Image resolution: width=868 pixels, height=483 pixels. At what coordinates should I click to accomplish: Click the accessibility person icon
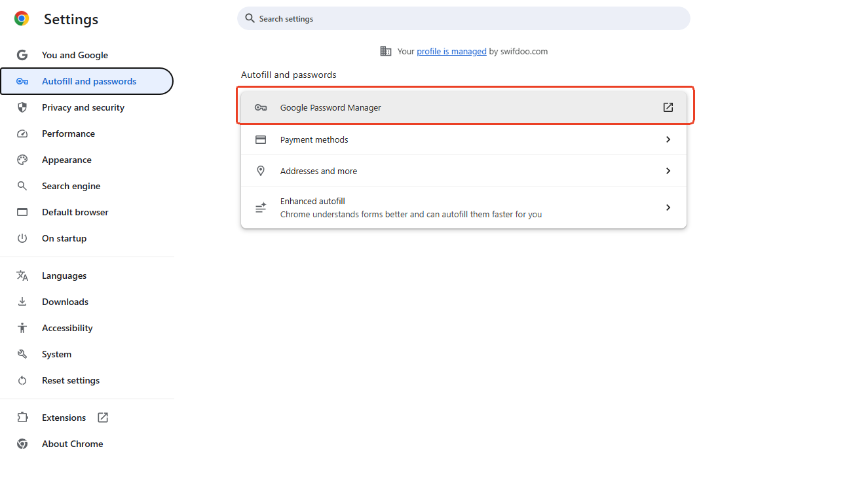22,328
